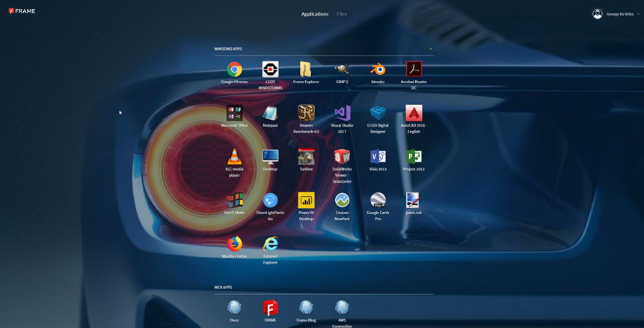Launch Google Chrome app
Viewport: 644px width, 328px height.
pos(234,70)
